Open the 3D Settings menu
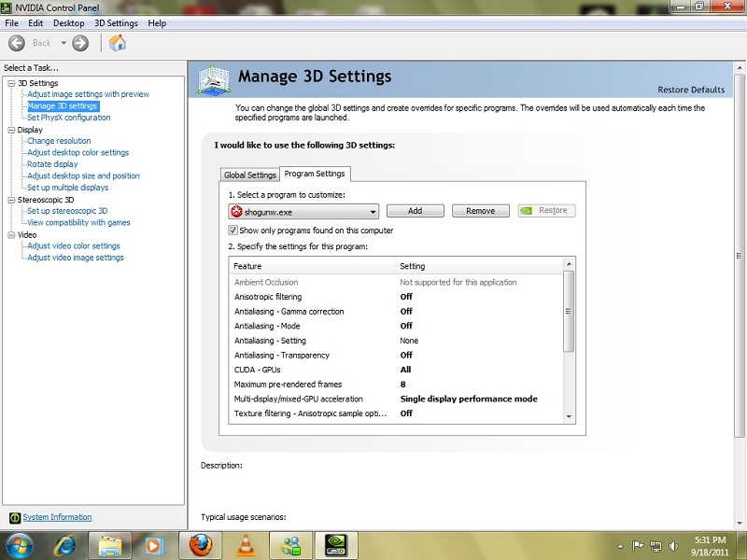 pyautogui.click(x=116, y=23)
